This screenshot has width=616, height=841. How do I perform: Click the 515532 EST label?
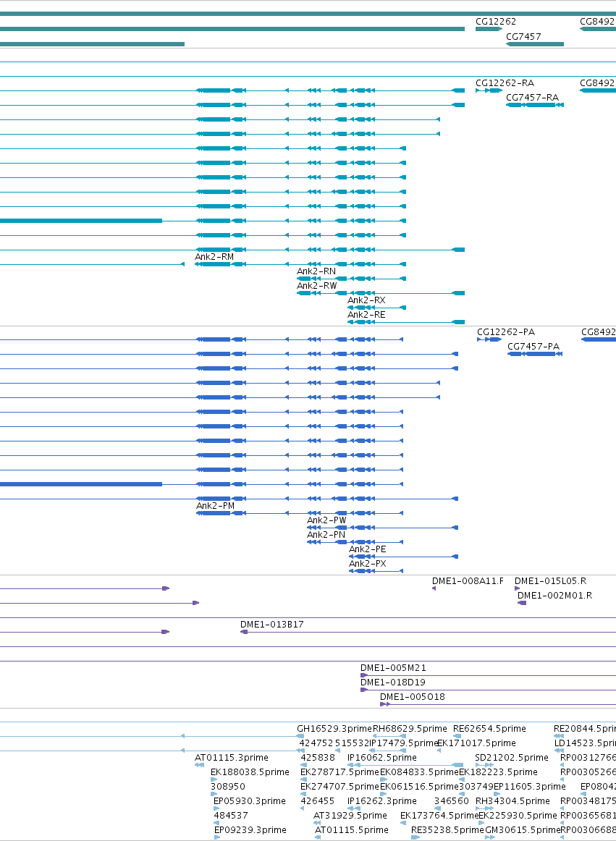[x=352, y=743]
